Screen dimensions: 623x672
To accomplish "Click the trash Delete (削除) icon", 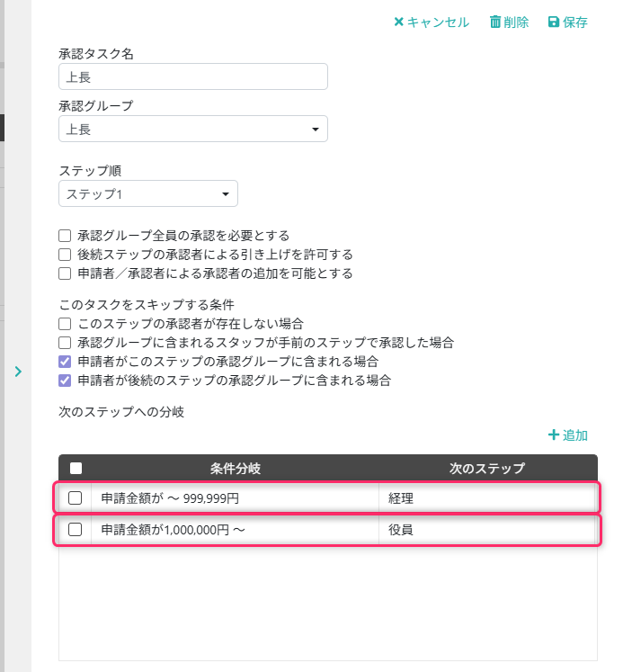I will click(494, 22).
